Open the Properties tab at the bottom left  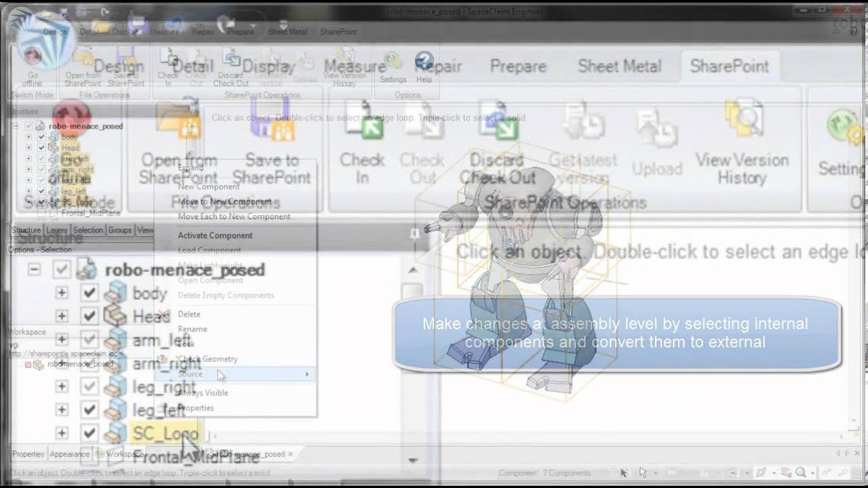(x=28, y=454)
